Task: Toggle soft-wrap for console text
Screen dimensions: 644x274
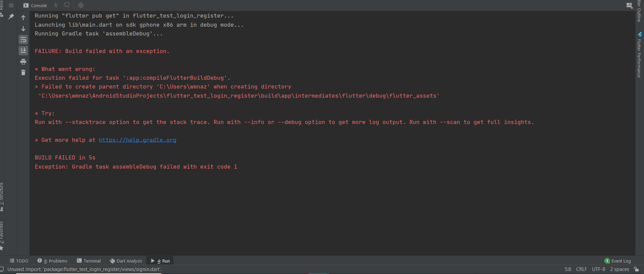Action: [x=23, y=40]
